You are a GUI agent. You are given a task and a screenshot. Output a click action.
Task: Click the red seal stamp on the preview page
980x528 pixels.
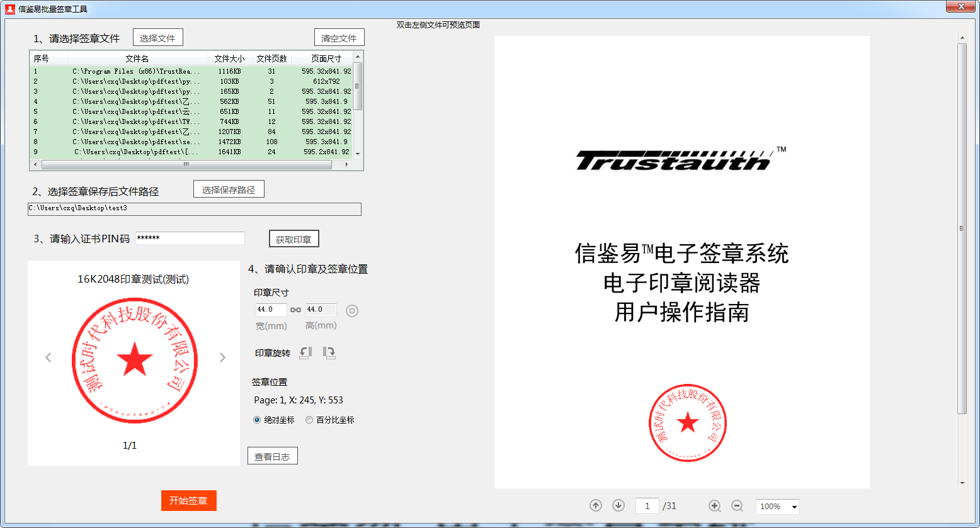tap(688, 423)
